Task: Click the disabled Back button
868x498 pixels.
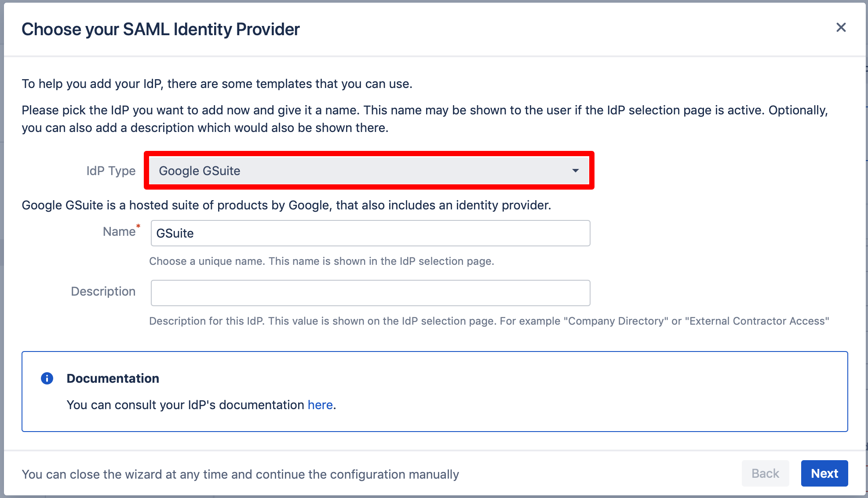Action: (765, 473)
